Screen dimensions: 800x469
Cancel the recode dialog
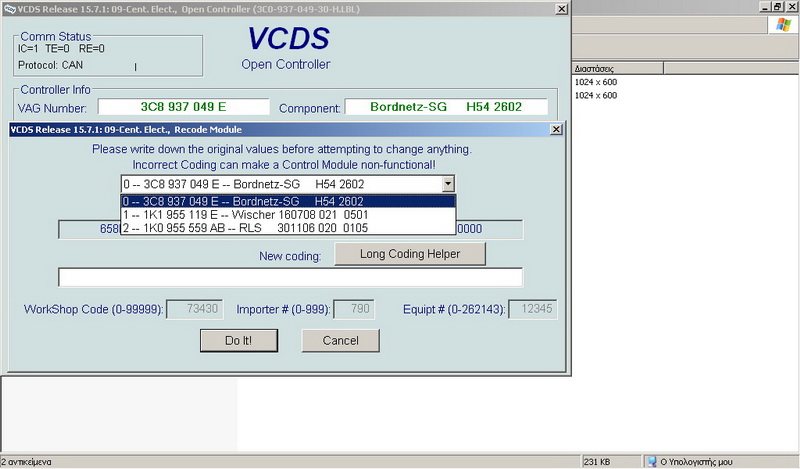coord(340,340)
